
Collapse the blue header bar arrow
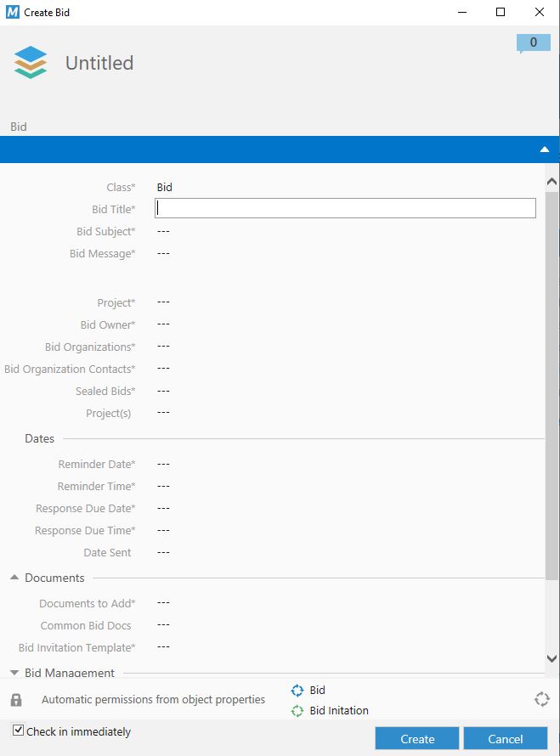click(x=545, y=150)
